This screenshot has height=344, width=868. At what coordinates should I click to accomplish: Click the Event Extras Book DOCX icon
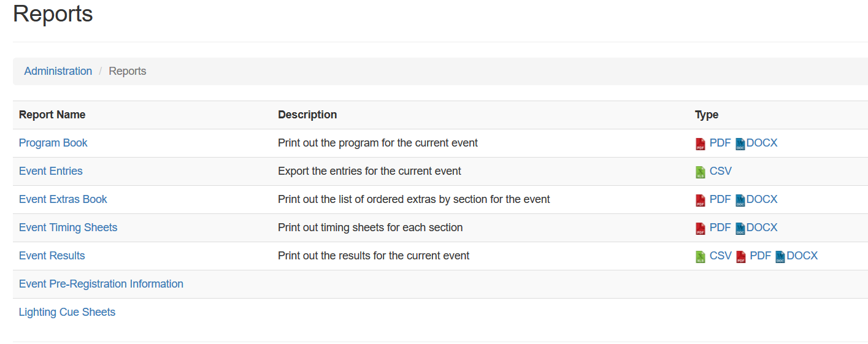(x=740, y=201)
